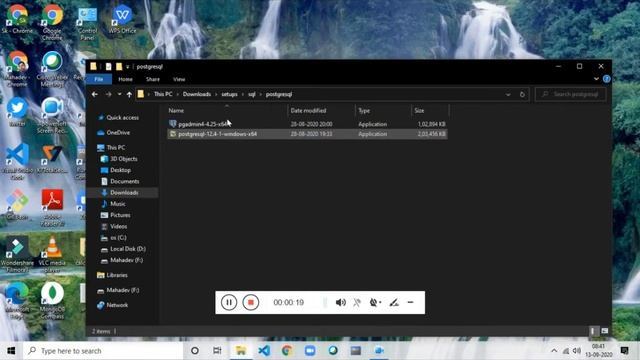Switch to large icons view in status bar
Viewport: 640px width, 360px height.
point(604,331)
